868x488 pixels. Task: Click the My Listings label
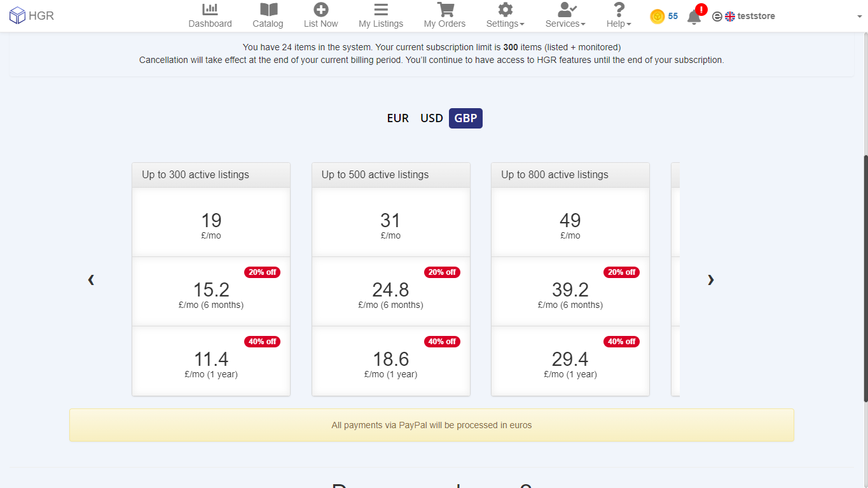381,24
